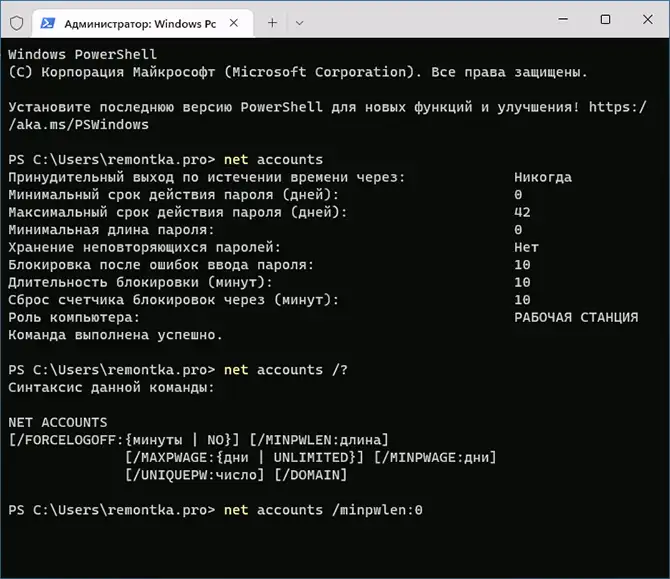Open a new tab with plus button
Screen dimensions: 670x579
pos(272,23)
